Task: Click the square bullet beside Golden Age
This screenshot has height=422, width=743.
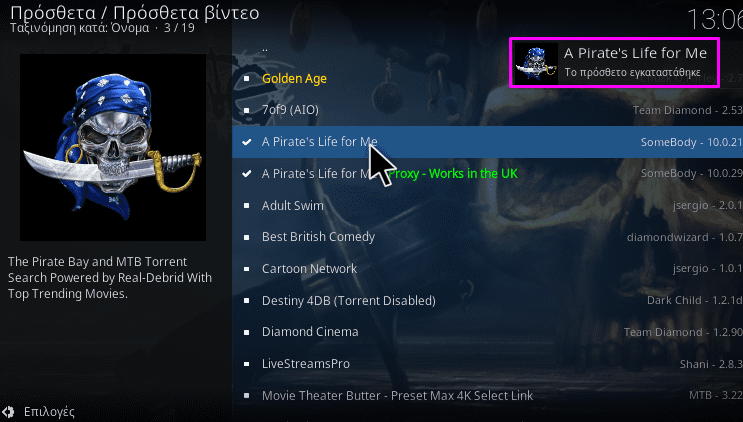Action: coord(246,79)
